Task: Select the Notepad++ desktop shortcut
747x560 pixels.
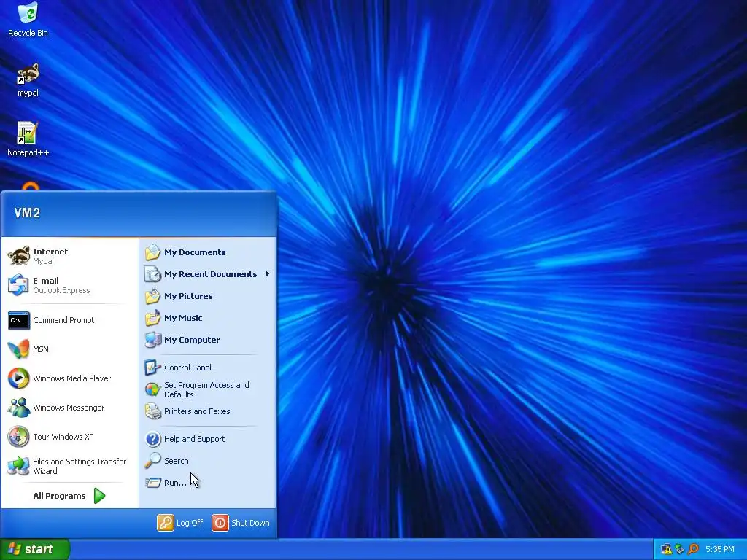Action: point(28,139)
